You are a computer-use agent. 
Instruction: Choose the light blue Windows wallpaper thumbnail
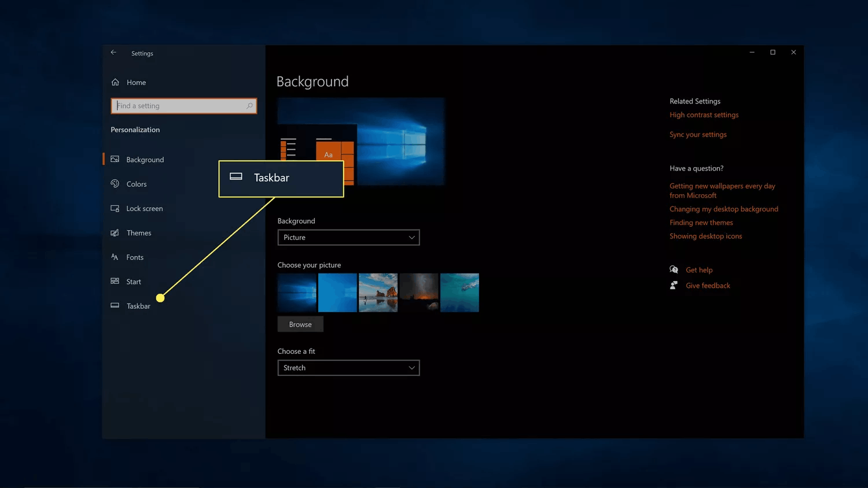pyautogui.click(x=337, y=293)
